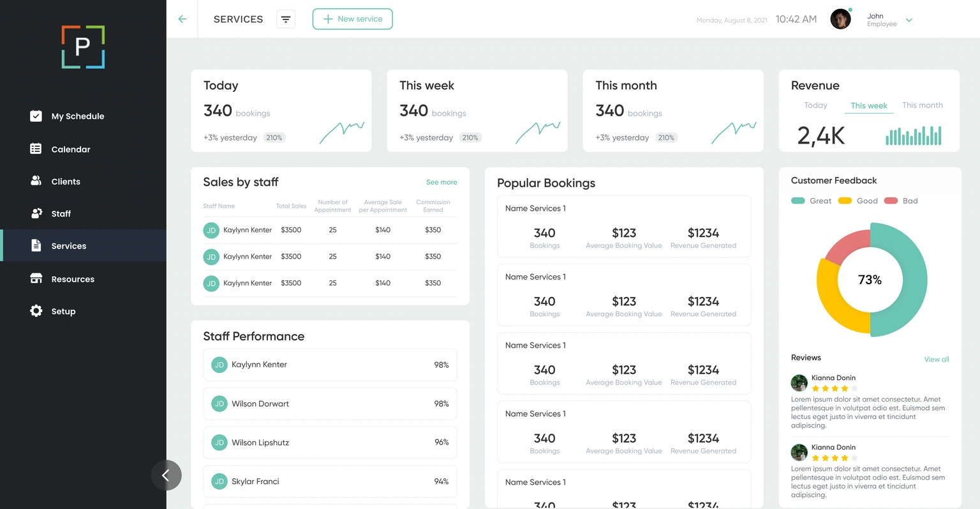Image resolution: width=980 pixels, height=509 pixels.
Task: Click the revenue bar chart icon
Action: click(x=914, y=135)
